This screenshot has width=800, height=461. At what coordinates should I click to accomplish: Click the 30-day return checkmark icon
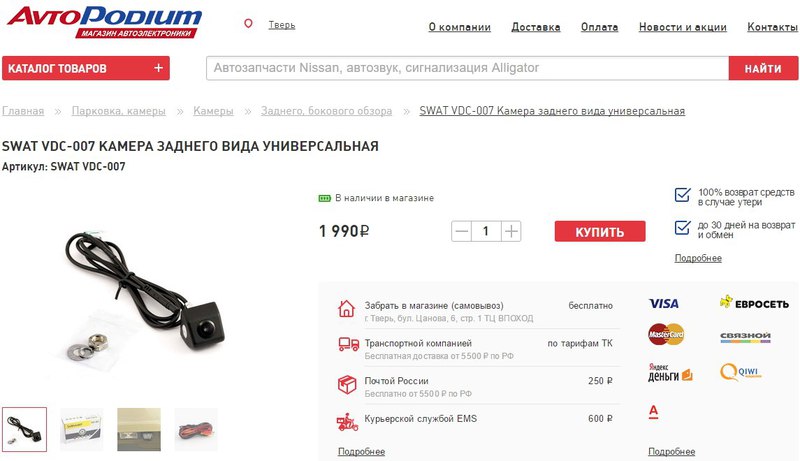(682, 227)
